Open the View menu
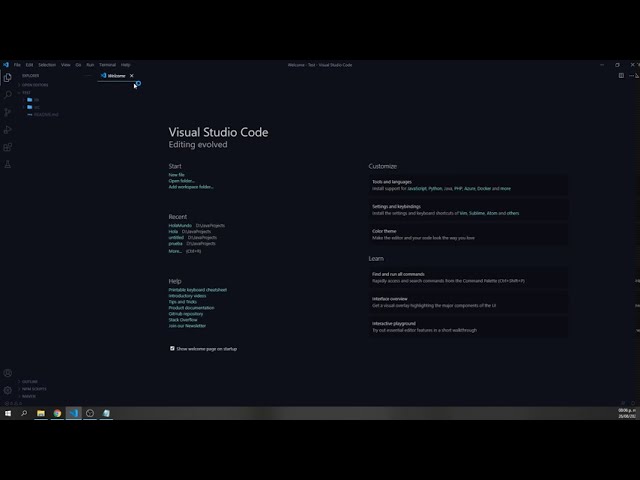 tap(66, 64)
